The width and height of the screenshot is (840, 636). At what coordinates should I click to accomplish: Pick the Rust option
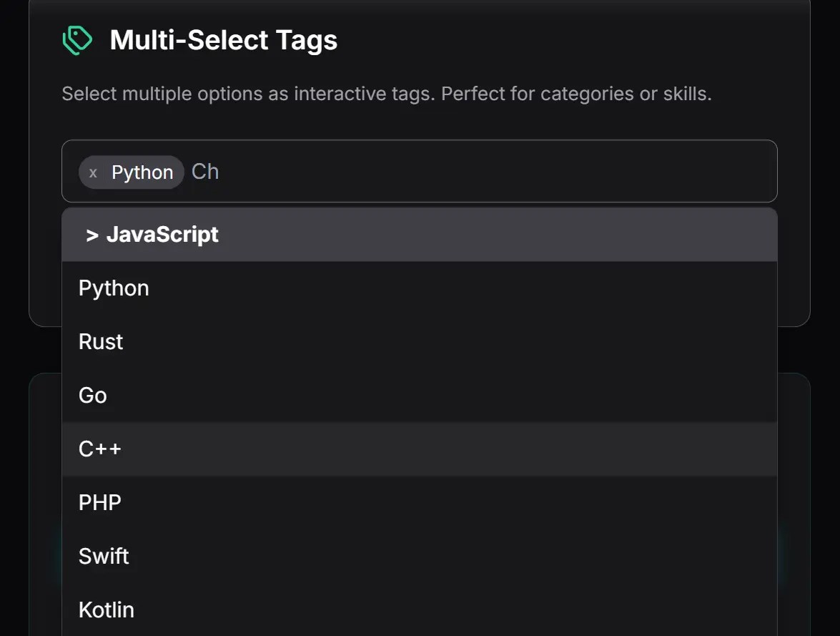pyautogui.click(x=101, y=342)
